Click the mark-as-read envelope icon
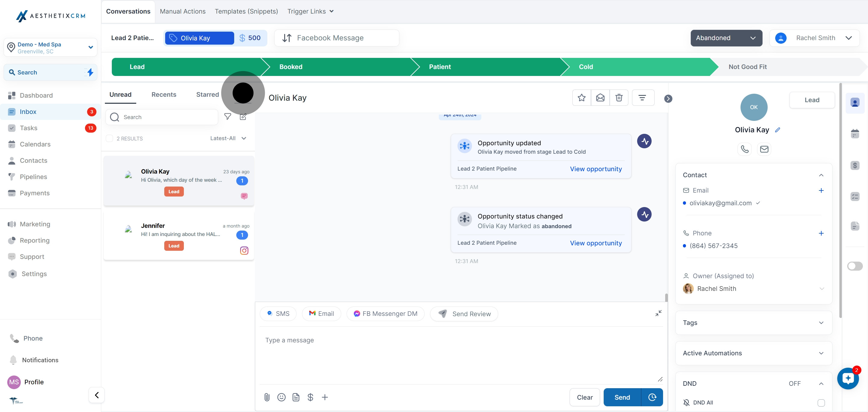 pos(600,98)
